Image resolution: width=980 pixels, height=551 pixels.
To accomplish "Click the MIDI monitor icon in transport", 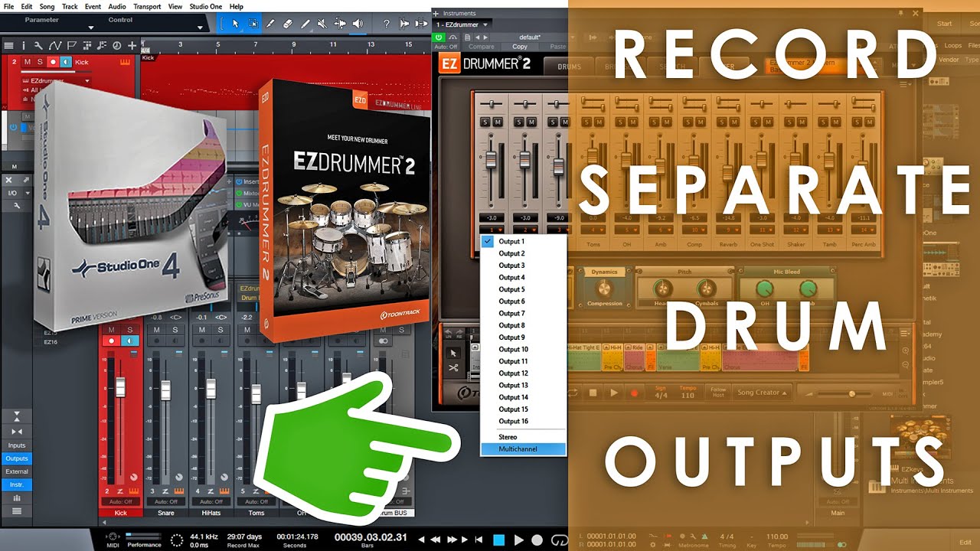I will point(114,536).
